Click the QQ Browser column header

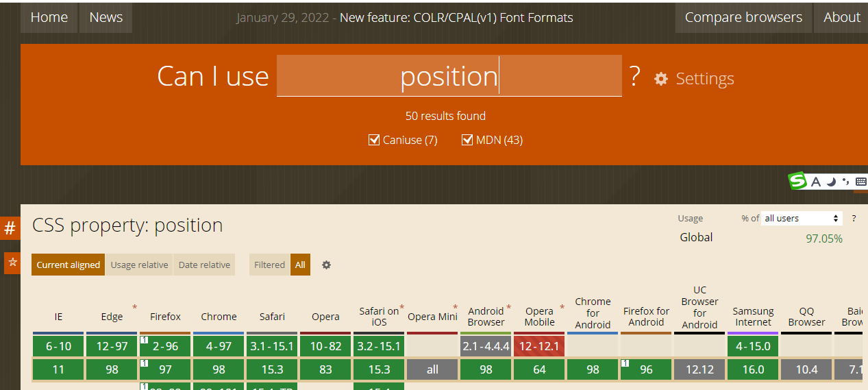click(x=806, y=317)
